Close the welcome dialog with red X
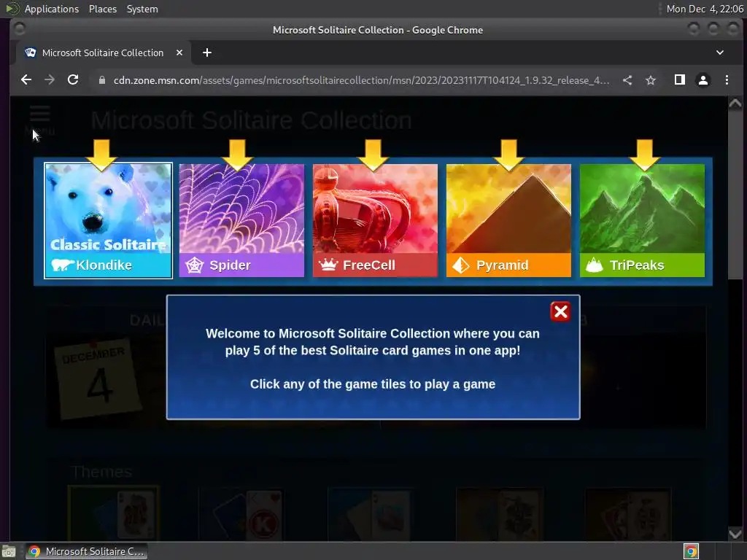The image size is (747, 560). (560, 312)
